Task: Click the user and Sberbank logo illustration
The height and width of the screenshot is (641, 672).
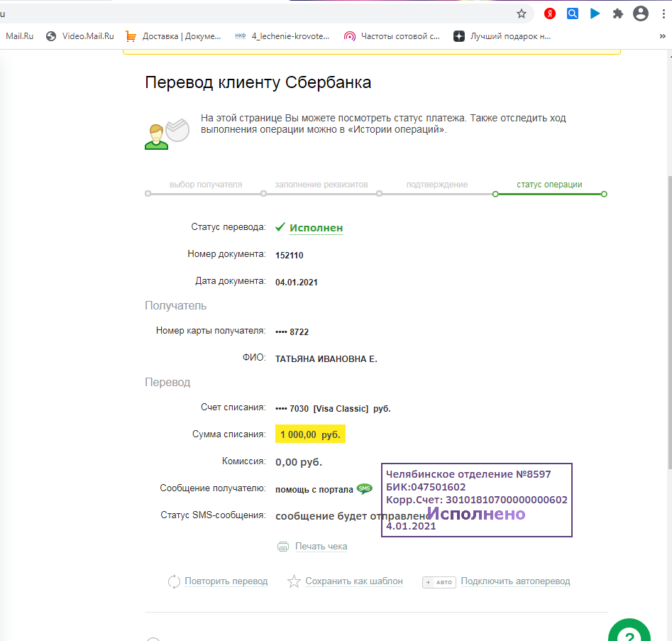Action: (167, 133)
